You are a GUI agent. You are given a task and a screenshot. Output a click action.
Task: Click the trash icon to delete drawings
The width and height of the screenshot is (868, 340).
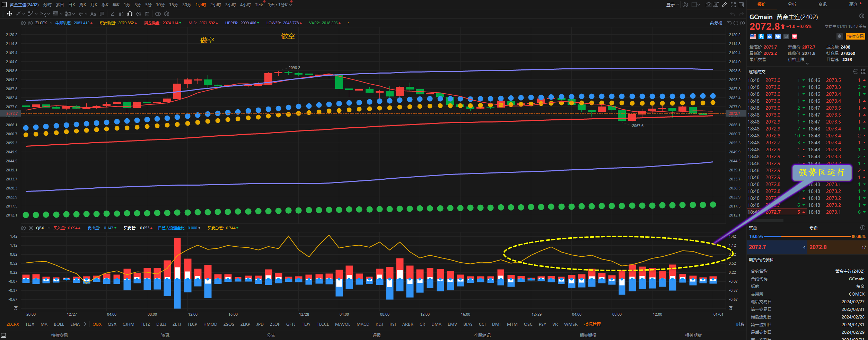(x=147, y=14)
